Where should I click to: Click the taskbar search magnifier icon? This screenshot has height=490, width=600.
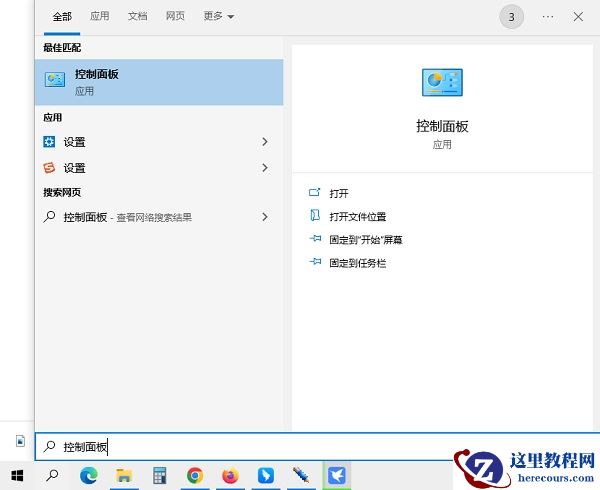(x=52, y=475)
